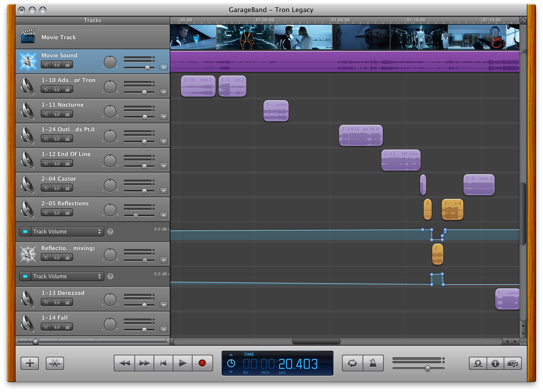
Task: Open the track editor scissors button
Action: pyautogui.click(x=55, y=363)
